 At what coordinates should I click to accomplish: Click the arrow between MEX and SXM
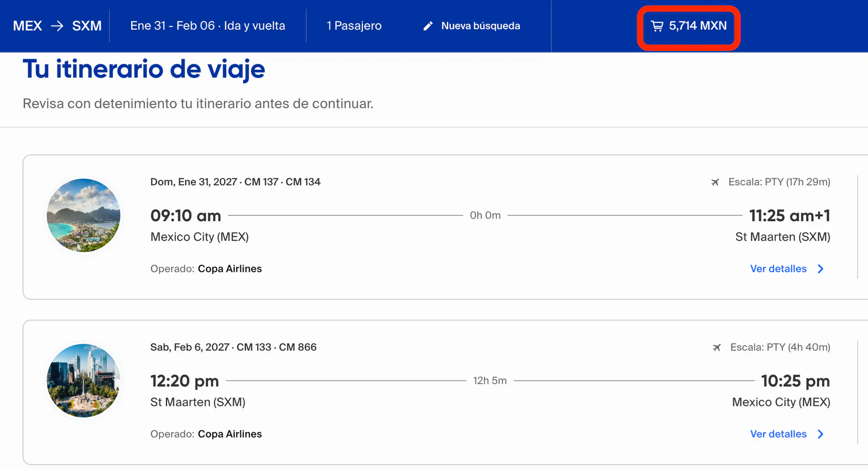tap(57, 26)
